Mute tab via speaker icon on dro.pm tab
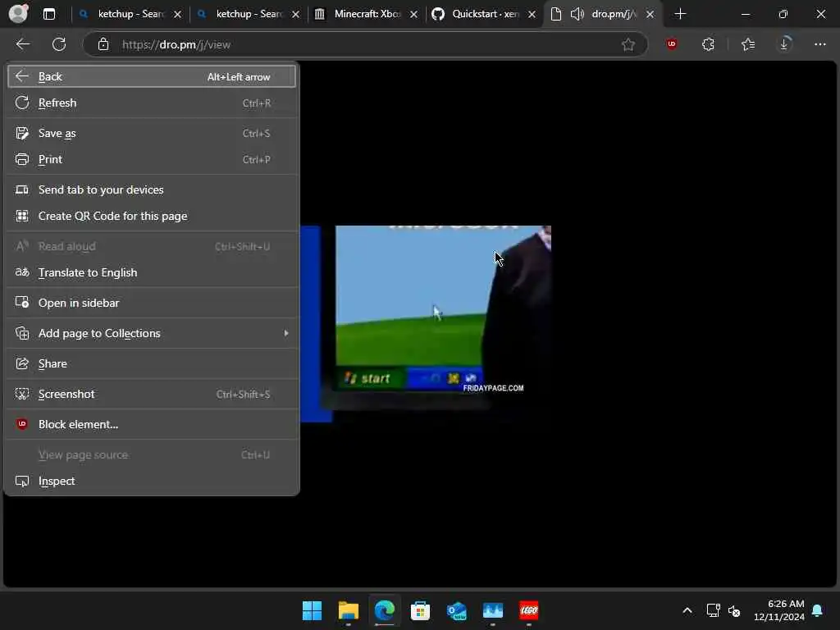The image size is (840, 630). click(577, 14)
